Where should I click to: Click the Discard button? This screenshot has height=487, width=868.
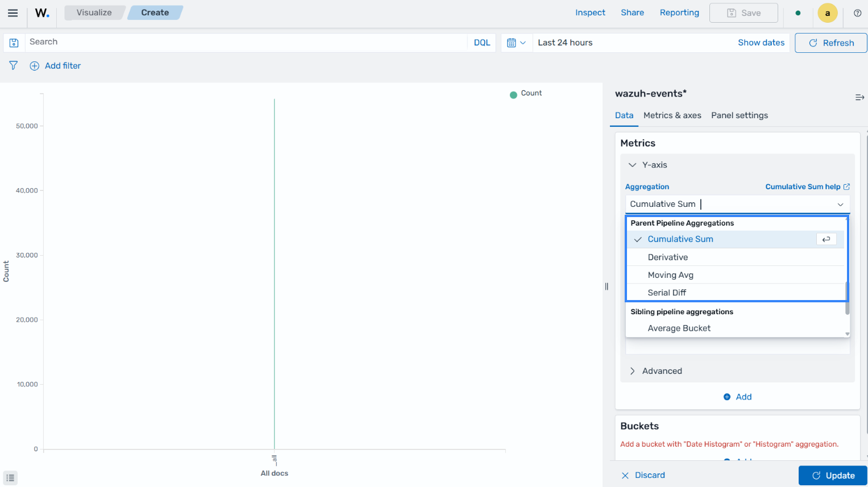pos(643,476)
